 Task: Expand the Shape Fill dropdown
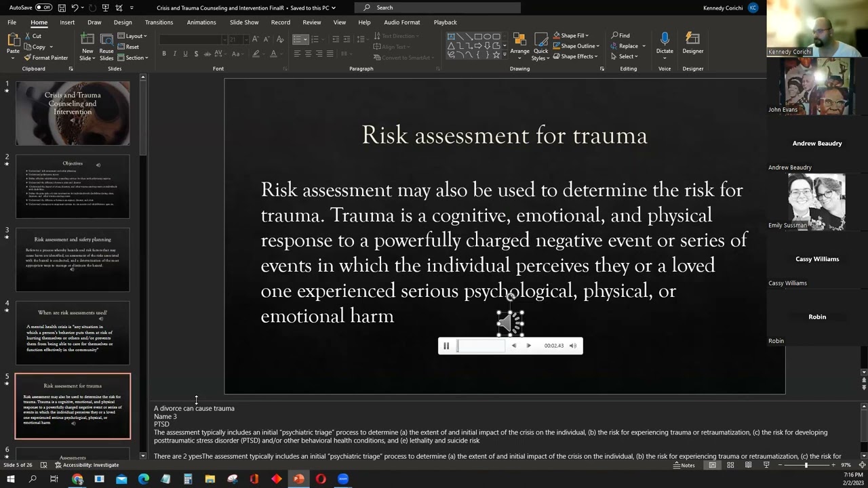click(571, 35)
